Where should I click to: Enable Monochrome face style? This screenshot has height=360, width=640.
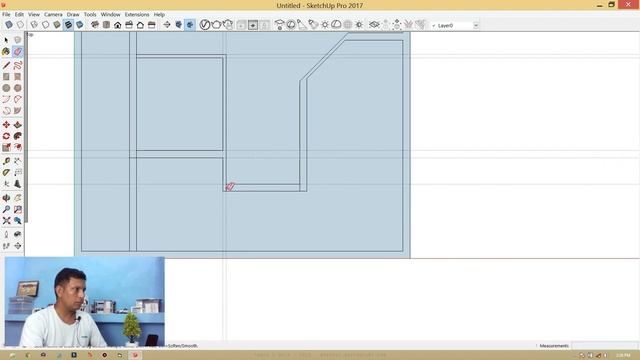(80, 25)
